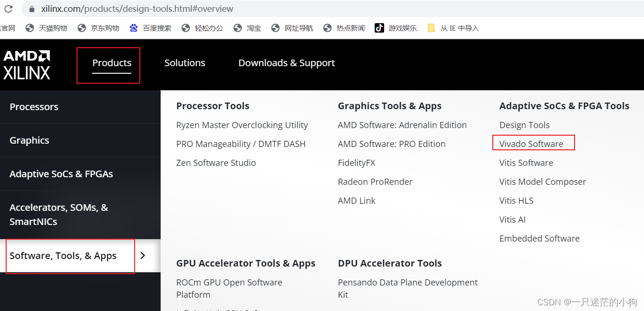Open AMD Software: Adrenalin Edition link
This screenshot has height=311, width=644.
coord(402,125)
